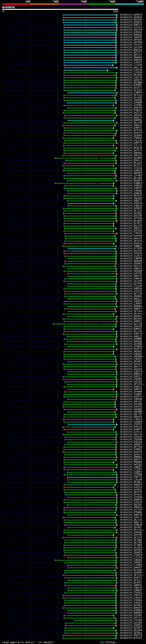Open hit UniRef100_Q43814
Image resolution: width=146 pixels, height=644 pixels.
pyautogui.click(x=131, y=17)
